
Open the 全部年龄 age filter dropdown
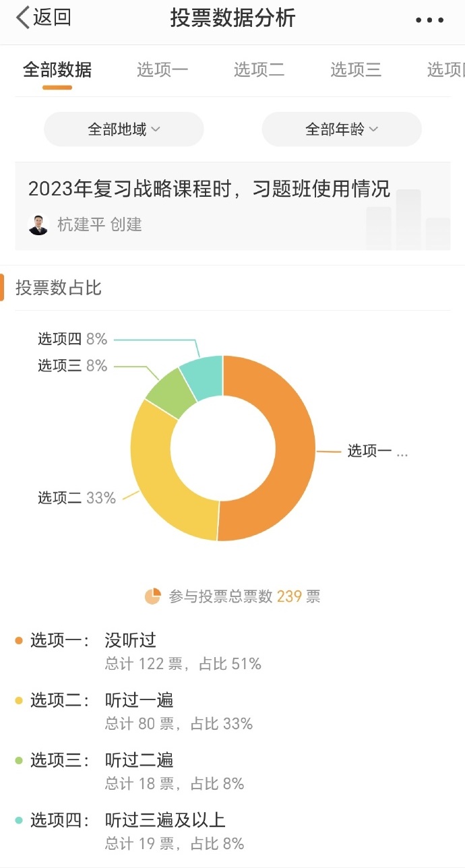coord(342,129)
